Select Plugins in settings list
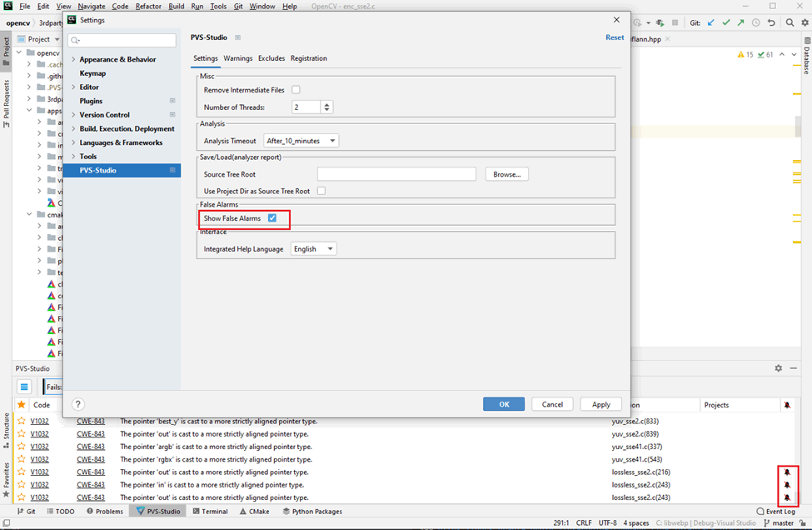 [x=91, y=101]
